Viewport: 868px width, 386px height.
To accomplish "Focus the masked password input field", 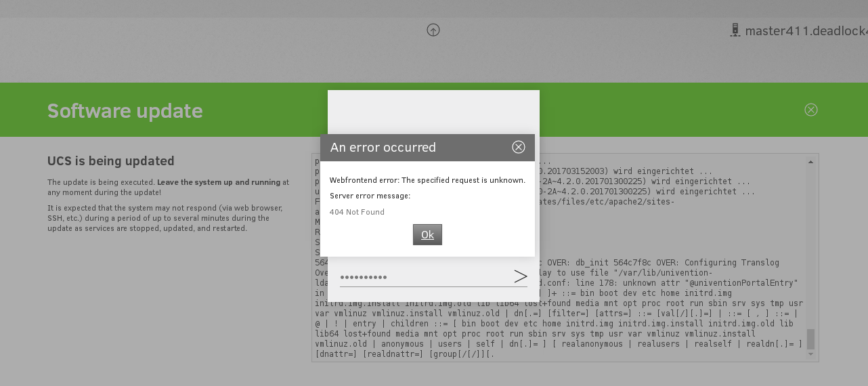I will 423,277.
